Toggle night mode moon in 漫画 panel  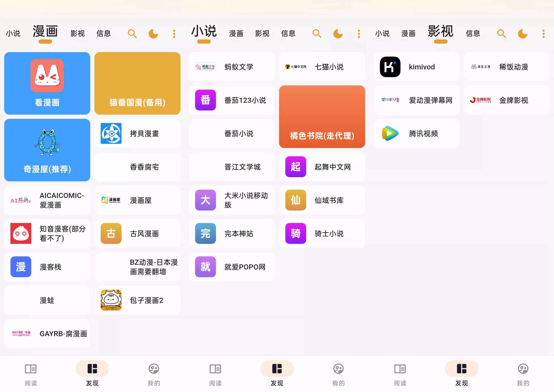click(x=153, y=34)
